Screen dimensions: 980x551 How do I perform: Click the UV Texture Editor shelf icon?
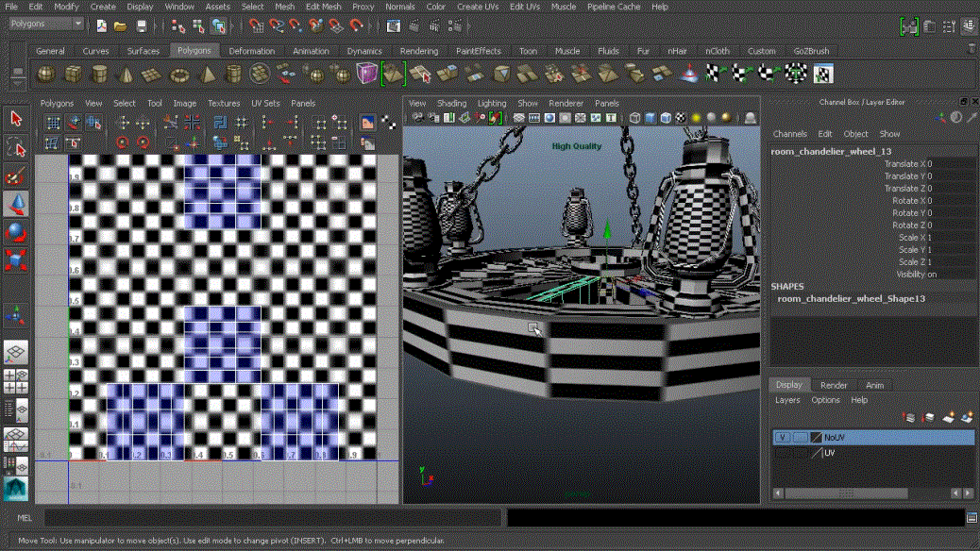tap(823, 74)
